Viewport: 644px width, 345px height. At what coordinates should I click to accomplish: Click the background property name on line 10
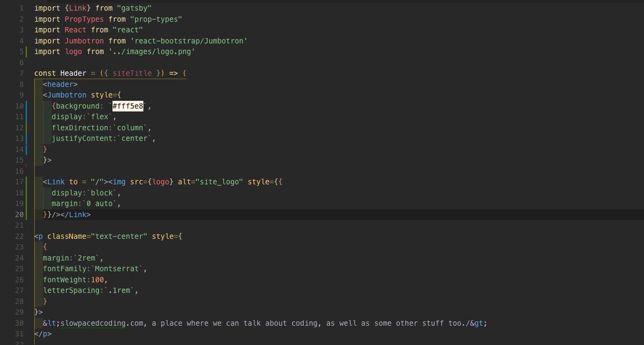pos(78,106)
